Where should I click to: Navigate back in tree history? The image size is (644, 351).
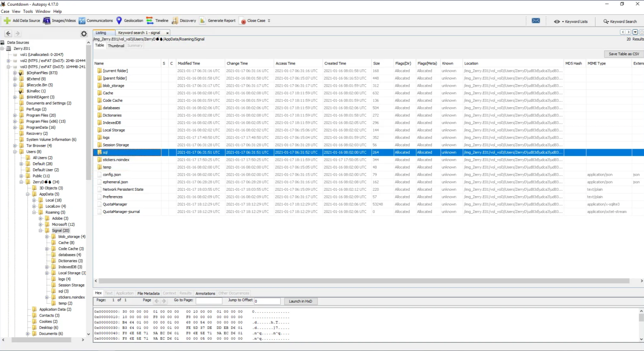[8, 33]
